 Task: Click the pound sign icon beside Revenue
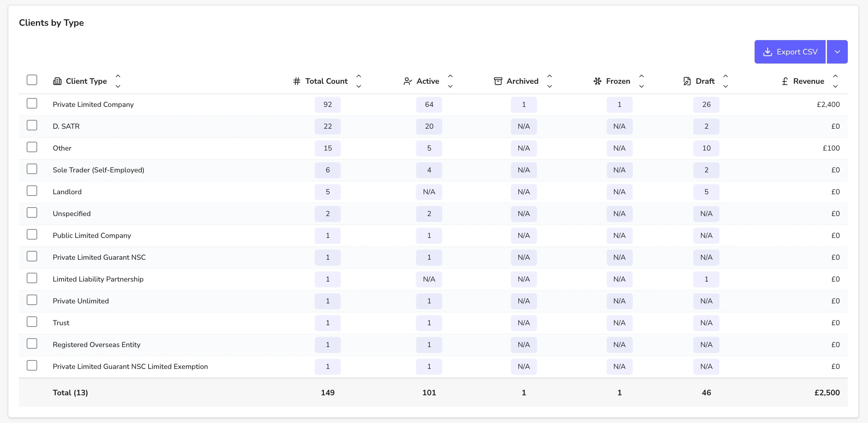click(x=785, y=81)
